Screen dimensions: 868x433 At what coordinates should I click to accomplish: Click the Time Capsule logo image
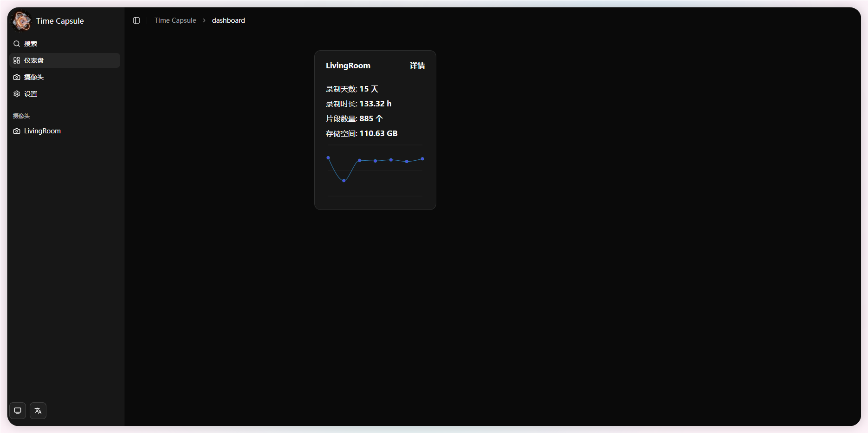click(21, 21)
